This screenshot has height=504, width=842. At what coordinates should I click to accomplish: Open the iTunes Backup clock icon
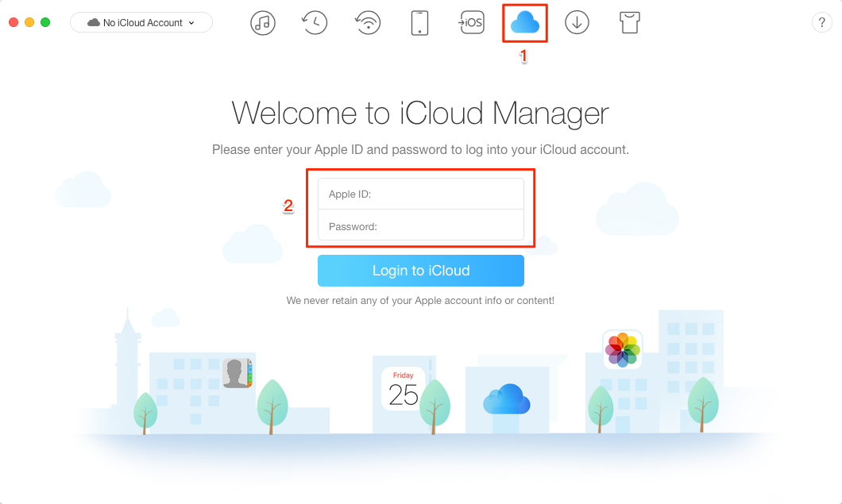tap(314, 23)
